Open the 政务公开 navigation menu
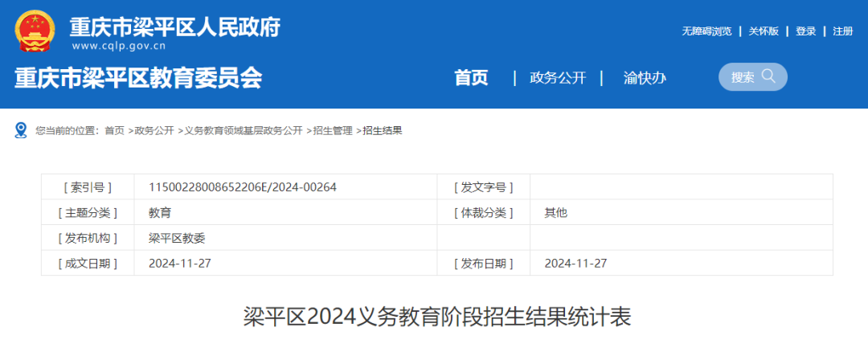This screenshot has height=340, width=868. coord(558,78)
